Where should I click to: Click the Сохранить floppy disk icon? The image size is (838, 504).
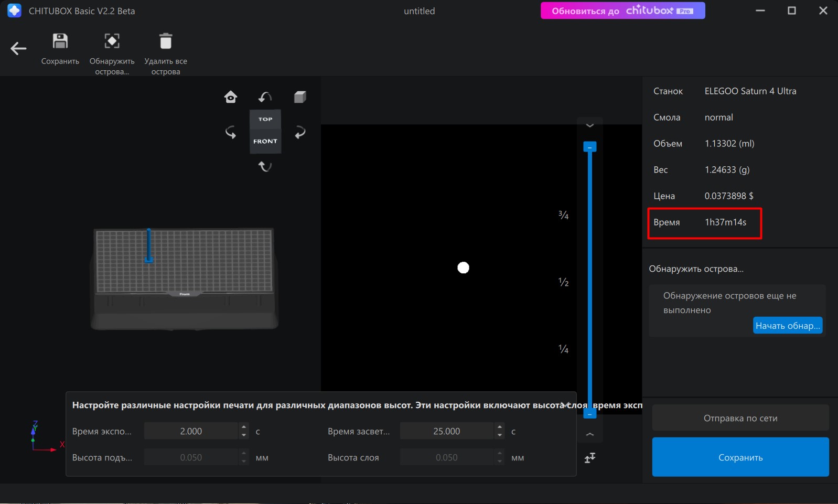tap(60, 41)
